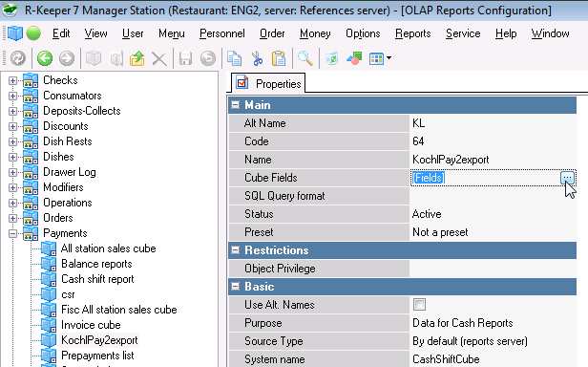Expand the Checks tree node
The height and width of the screenshot is (367, 588).
coord(12,81)
